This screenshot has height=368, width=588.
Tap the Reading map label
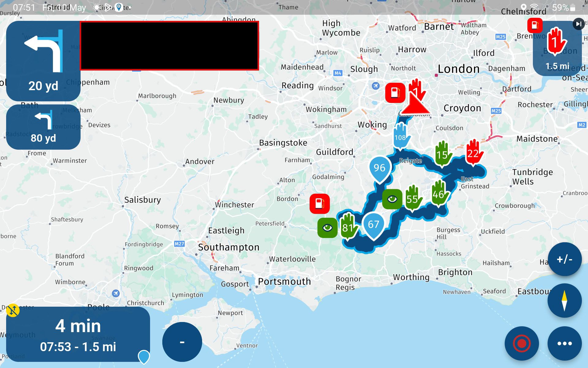[x=298, y=86]
